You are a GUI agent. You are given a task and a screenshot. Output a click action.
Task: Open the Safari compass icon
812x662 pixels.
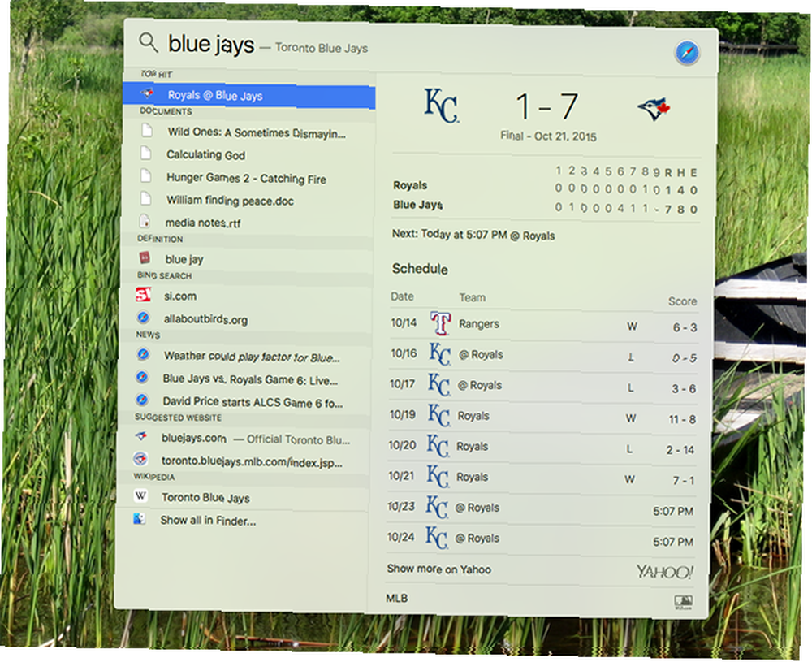pos(687,53)
